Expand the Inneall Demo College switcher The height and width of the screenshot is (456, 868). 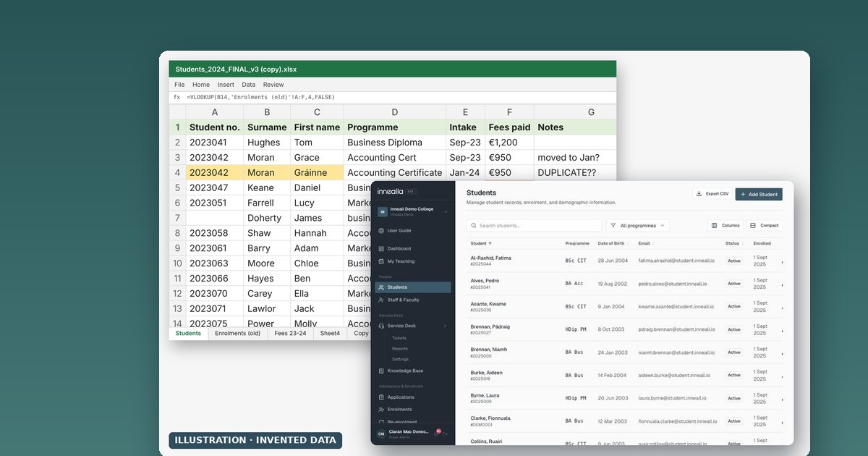pyautogui.click(x=413, y=211)
